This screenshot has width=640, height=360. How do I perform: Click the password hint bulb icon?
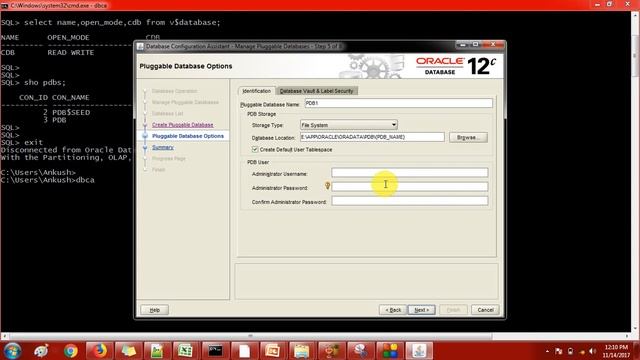[x=327, y=186]
